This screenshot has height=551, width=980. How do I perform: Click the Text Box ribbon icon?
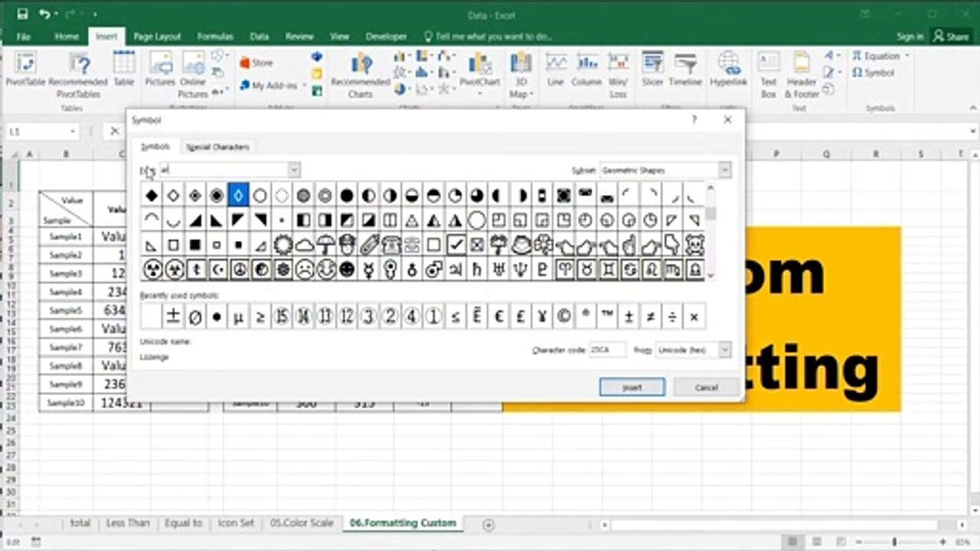[x=769, y=75]
